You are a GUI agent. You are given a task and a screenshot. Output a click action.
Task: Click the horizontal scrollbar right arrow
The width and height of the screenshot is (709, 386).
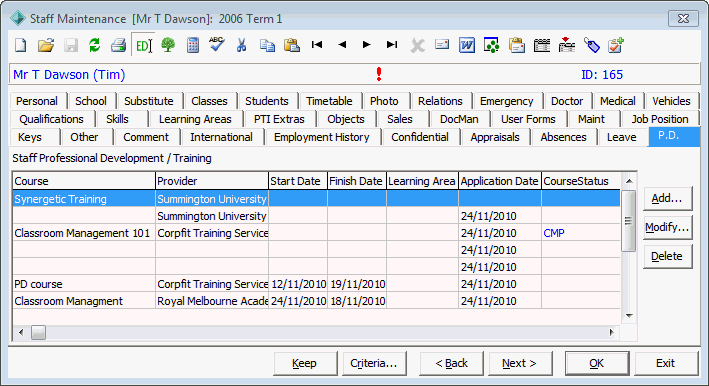(x=611, y=333)
